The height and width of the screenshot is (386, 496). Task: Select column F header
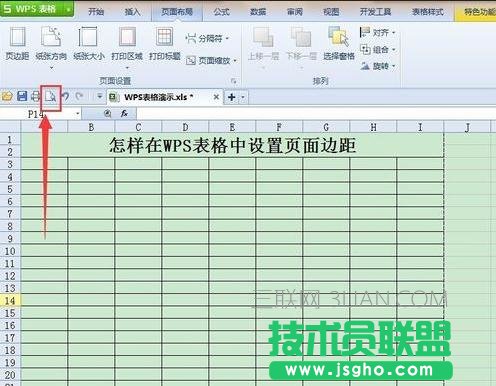point(279,127)
